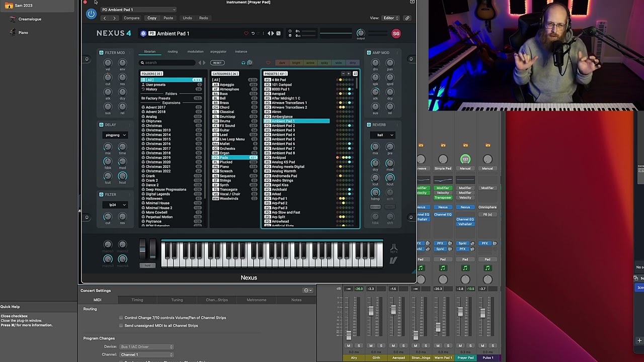Switch to the instance tab
644x362 pixels.
[x=241, y=52]
